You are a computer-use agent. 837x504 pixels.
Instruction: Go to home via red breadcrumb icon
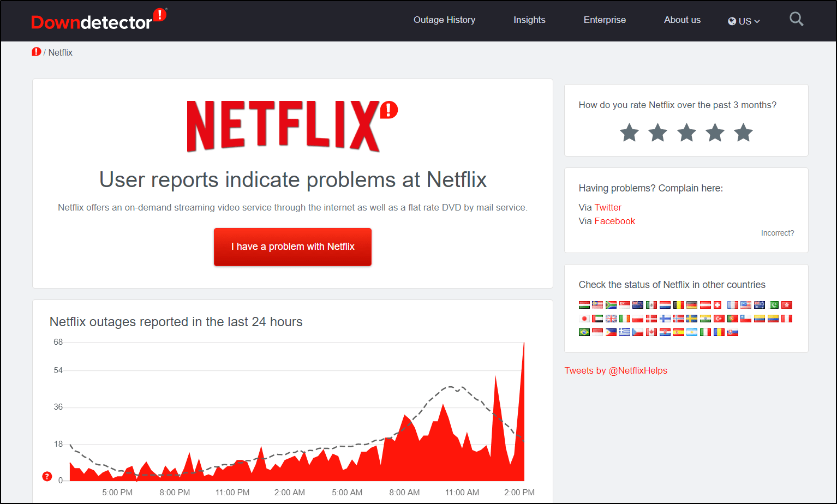tap(37, 52)
